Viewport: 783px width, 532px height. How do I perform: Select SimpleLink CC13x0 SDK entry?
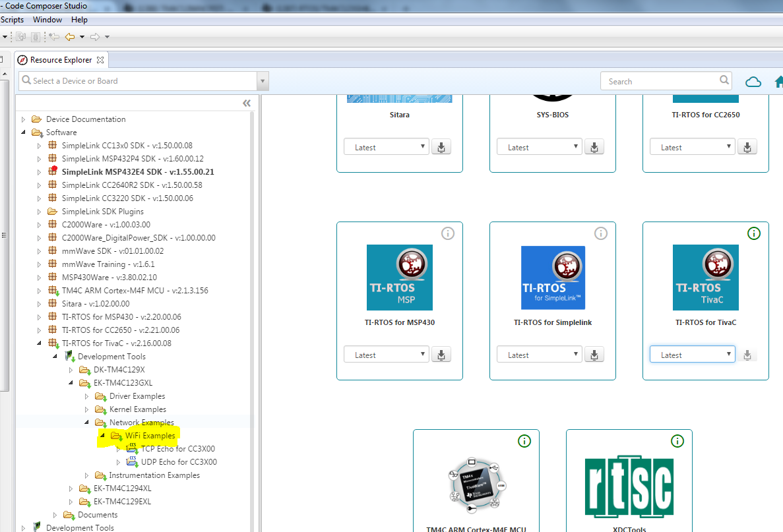pyautogui.click(x=127, y=145)
